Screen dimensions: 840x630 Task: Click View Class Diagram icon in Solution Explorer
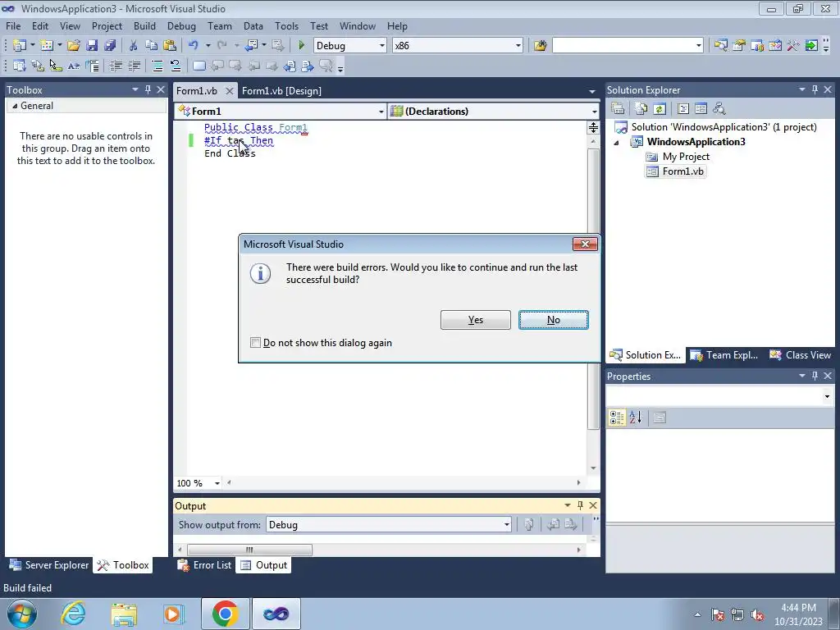click(719, 109)
